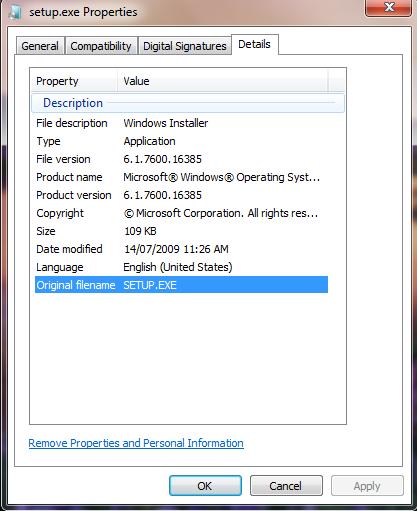Click the Property column header

pyautogui.click(x=74, y=81)
